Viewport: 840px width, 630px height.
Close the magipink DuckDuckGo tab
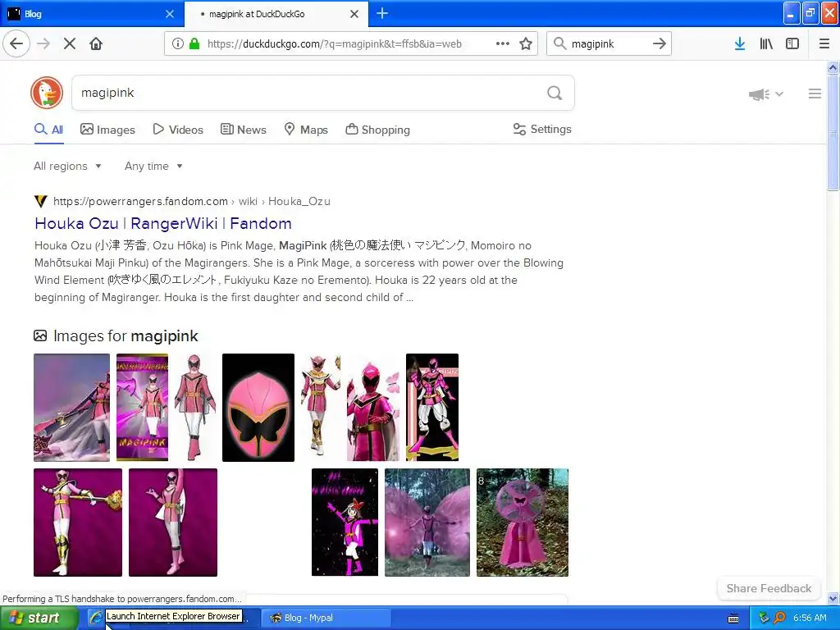click(x=354, y=14)
